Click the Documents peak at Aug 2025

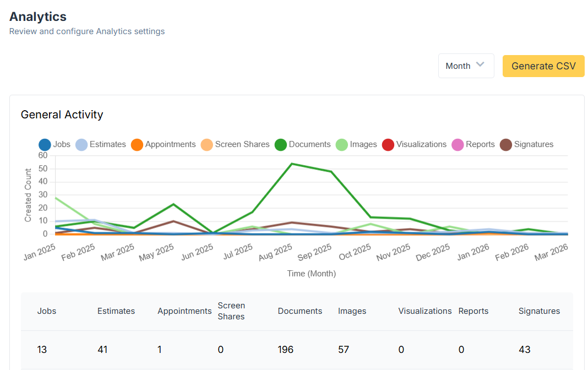click(x=292, y=164)
